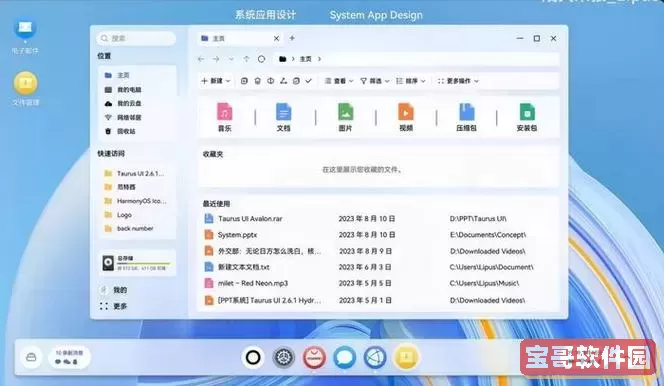Open the 文件管理 desktop icon
This screenshot has width=664, height=386.
pos(25,88)
